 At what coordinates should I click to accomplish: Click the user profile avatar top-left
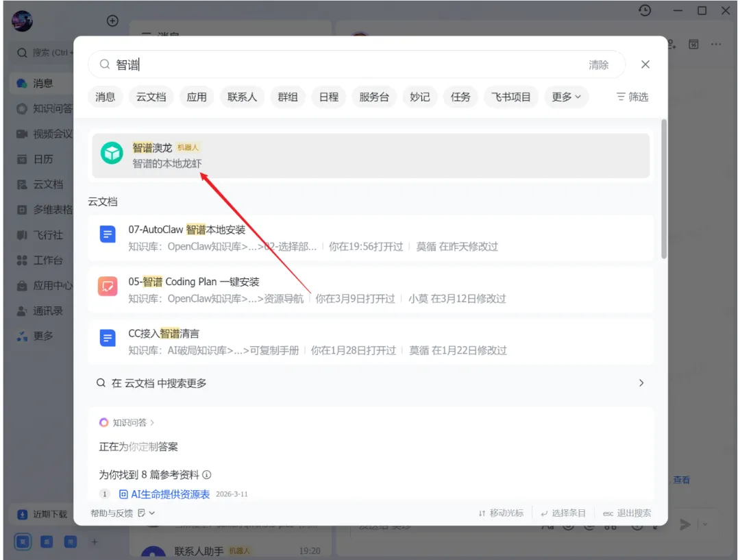click(x=22, y=21)
